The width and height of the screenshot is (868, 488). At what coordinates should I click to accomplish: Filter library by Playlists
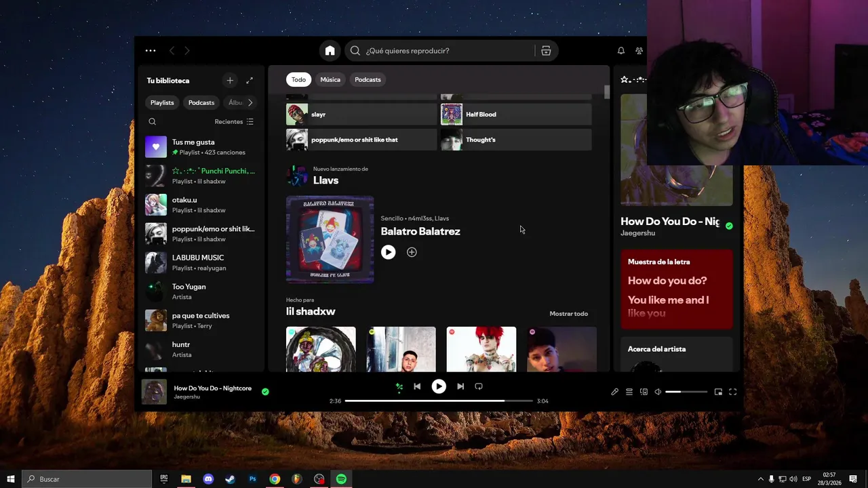[x=162, y=102]
